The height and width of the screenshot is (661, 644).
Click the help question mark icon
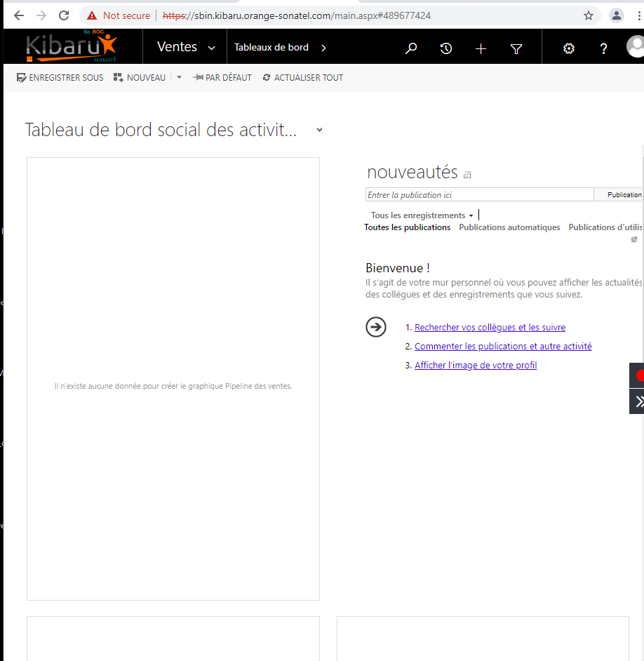click(x=603, y=48)
